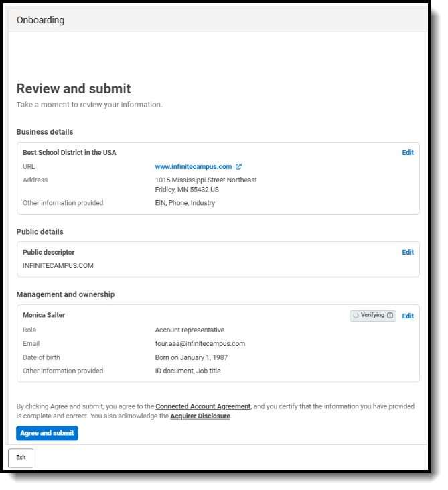Image resolution: width=448 pixels, height=490 pixels.
Task: Select ID document, Job title text
Action: (188, 371)
